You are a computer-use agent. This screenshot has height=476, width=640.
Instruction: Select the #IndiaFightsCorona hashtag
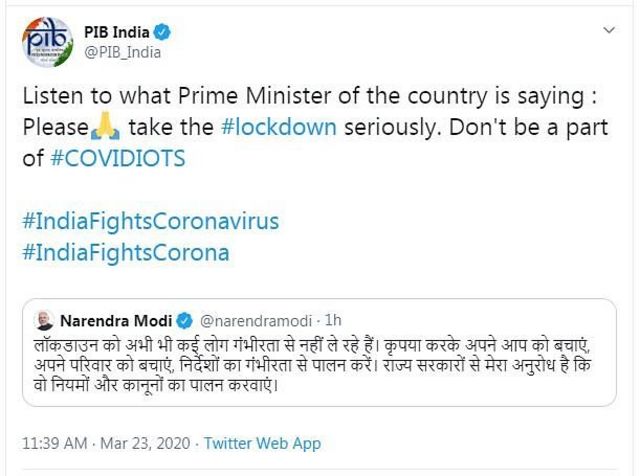124,248
